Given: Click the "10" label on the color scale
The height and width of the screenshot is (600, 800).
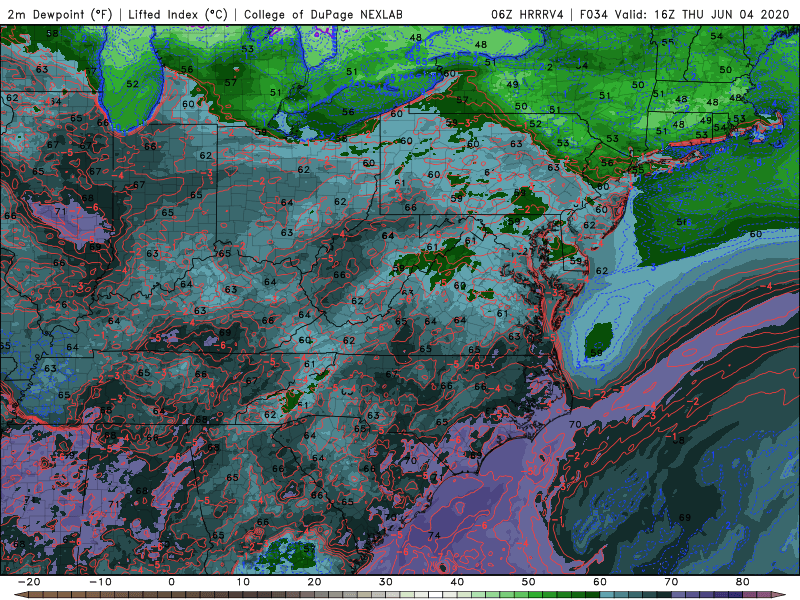Looking at the screenshot, I should 243,582.
